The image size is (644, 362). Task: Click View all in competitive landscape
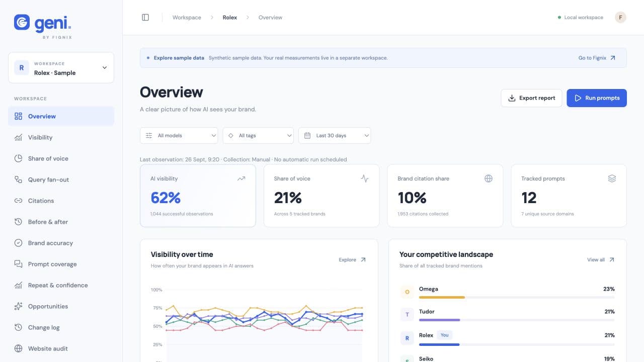coord(601,260)
